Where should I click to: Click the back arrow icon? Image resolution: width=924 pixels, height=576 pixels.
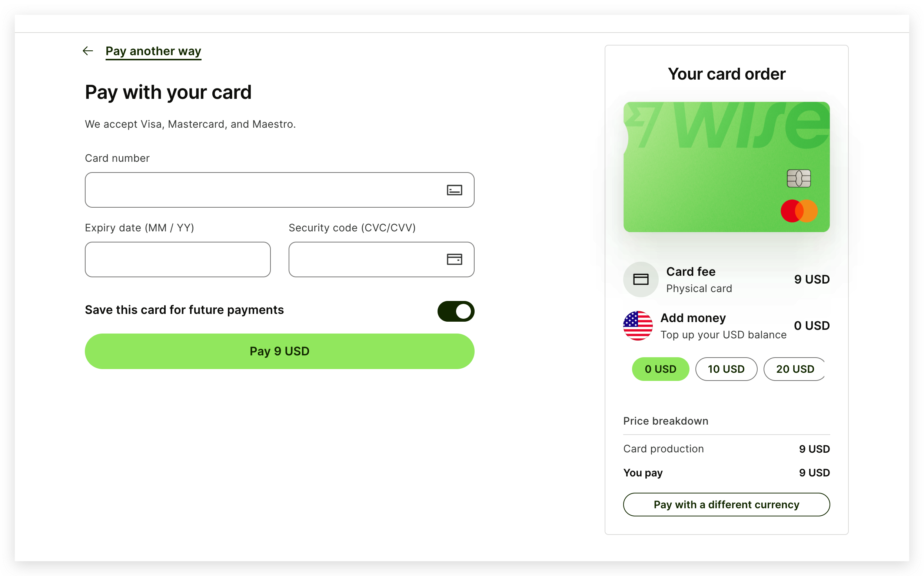pyautogui.click(x=88, y=51)
